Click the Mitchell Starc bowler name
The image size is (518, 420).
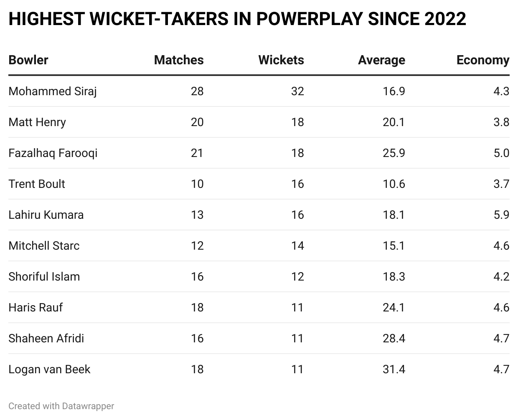44,245
